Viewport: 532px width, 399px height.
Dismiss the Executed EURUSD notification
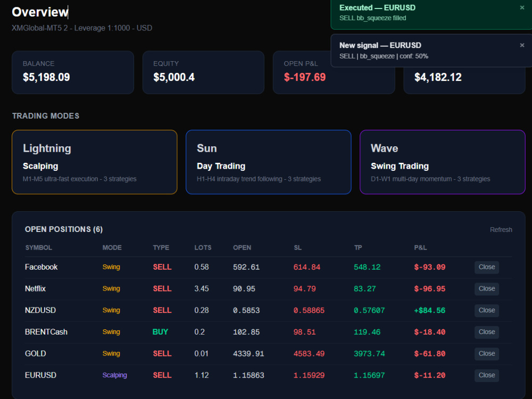522,7
